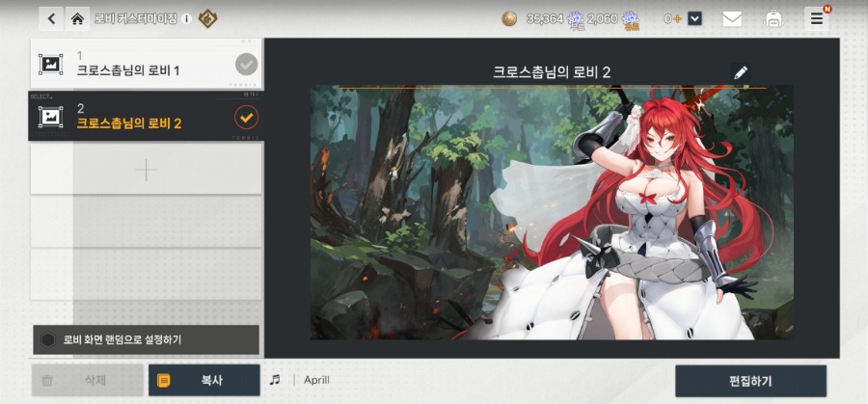The height and width of the screenshot is (404, 868).
Task: Click the preview title 크로스촙님의 로비 2
Action: (x=552, y=72)
